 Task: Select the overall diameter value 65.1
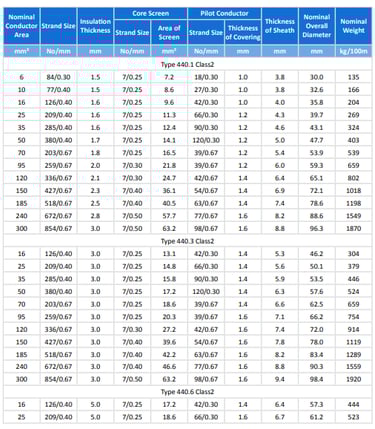coord(316,178)
